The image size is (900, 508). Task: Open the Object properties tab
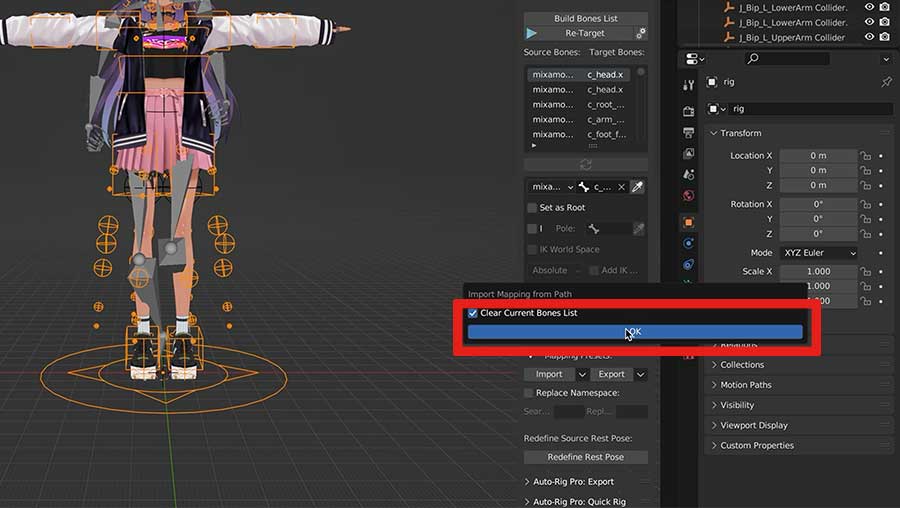point(689,222)
